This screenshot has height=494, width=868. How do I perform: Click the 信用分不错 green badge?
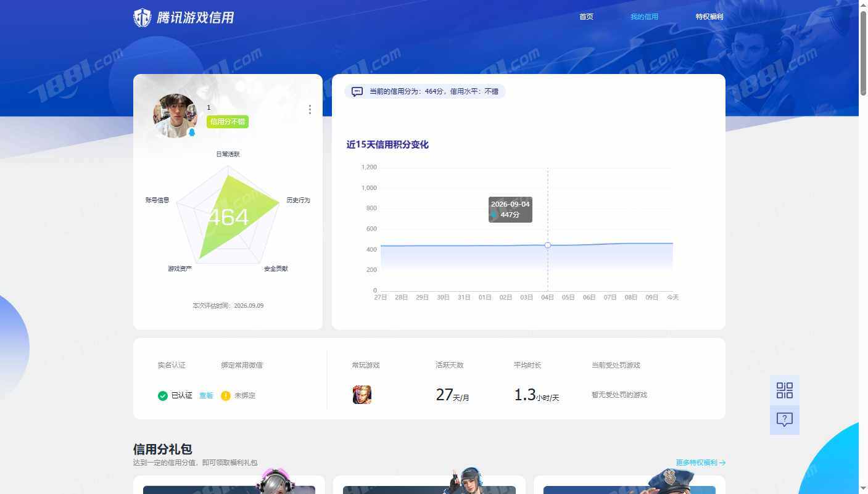point(228,122)
